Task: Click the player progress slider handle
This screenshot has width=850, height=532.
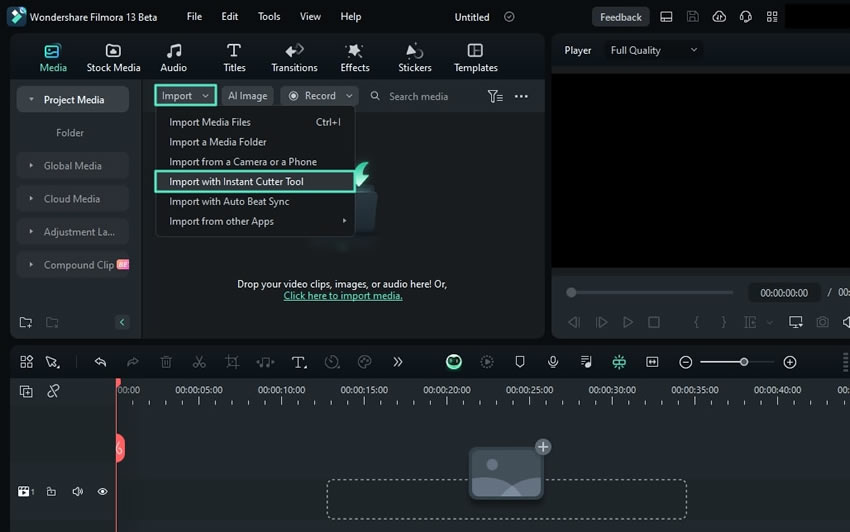Action: 571,293
